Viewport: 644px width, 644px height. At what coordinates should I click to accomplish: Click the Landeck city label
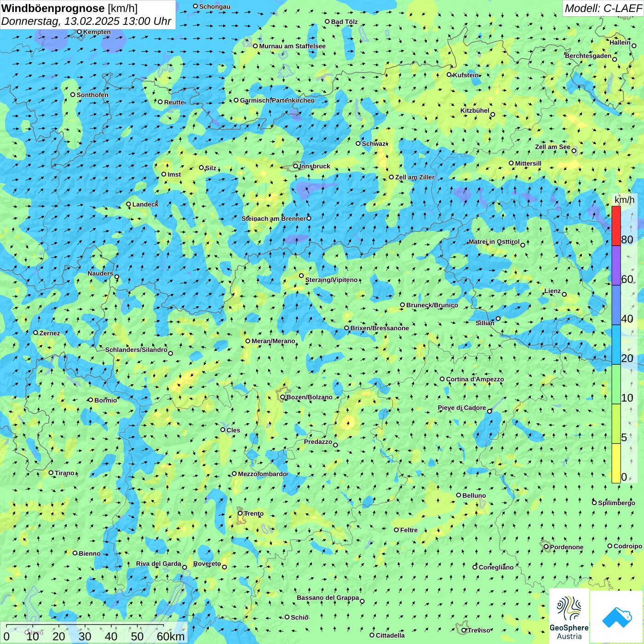coord(145,204)
